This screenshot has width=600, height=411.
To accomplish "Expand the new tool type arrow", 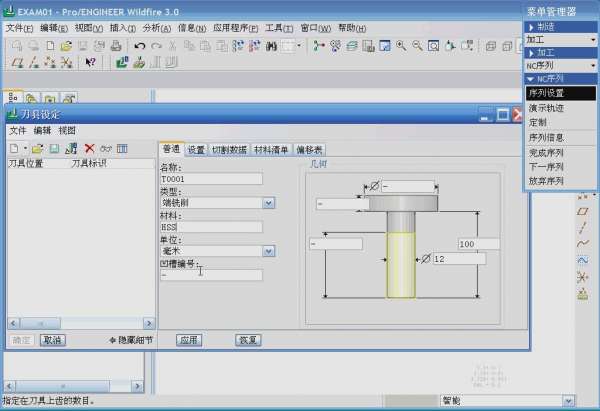I will tap(25, 148).
